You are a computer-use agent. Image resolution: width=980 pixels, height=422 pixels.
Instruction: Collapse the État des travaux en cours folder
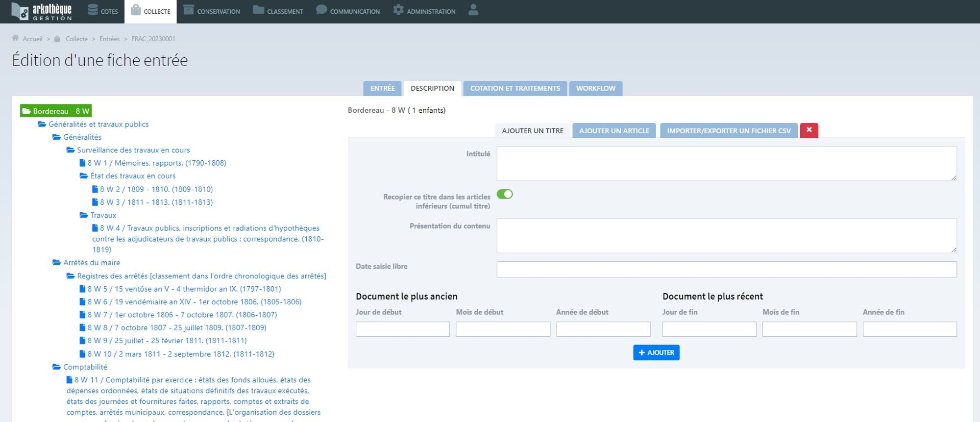click(84, 176)
